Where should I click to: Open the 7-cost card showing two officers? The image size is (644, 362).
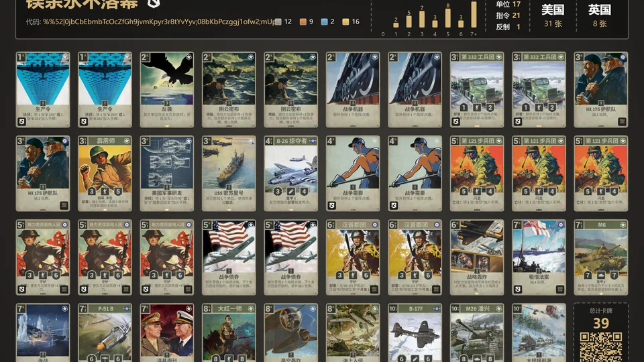pos(167,333)
